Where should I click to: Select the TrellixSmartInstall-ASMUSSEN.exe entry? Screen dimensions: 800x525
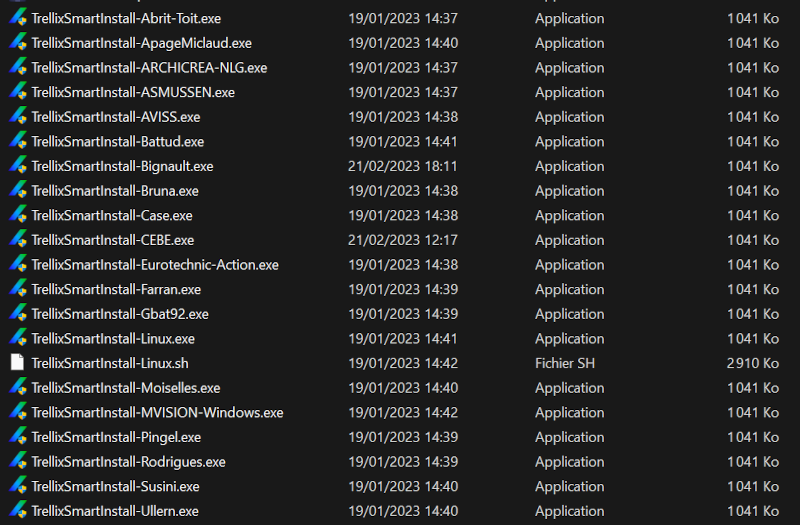[133, 92]
